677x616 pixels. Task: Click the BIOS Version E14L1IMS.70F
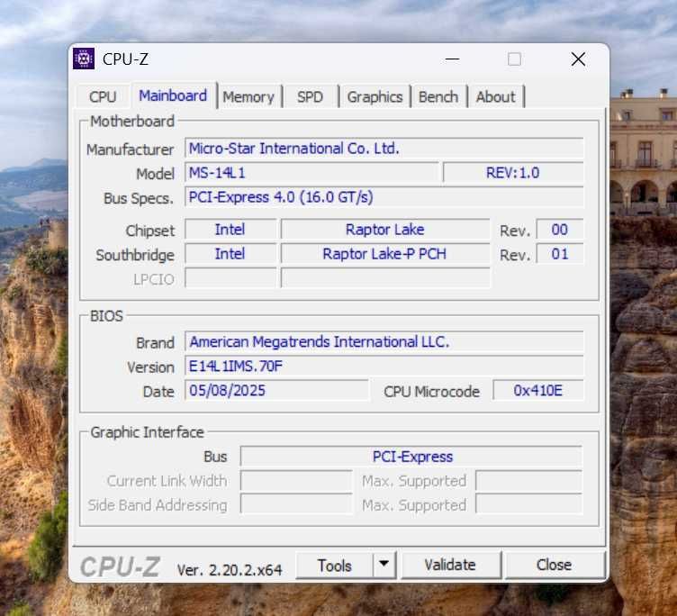coord(384,367)
